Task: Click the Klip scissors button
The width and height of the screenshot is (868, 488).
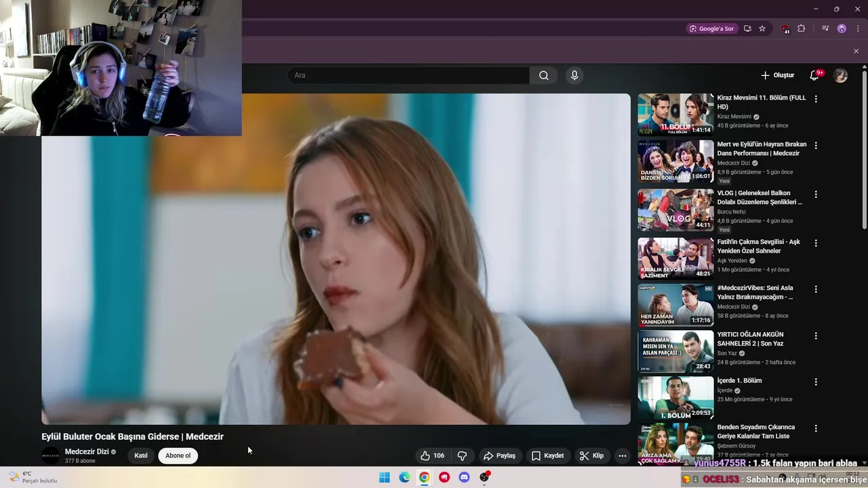Action: click(591, 455)
